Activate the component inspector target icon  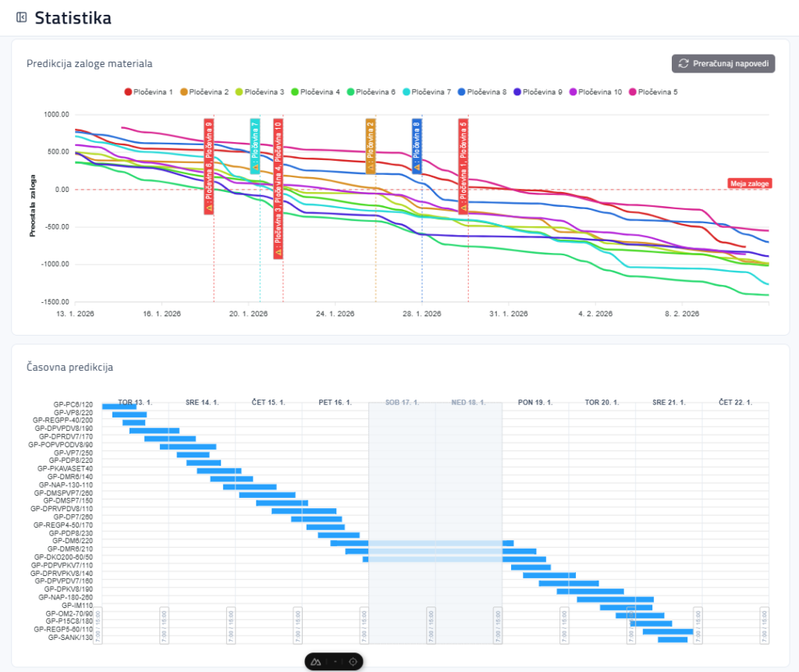[353, 661]
